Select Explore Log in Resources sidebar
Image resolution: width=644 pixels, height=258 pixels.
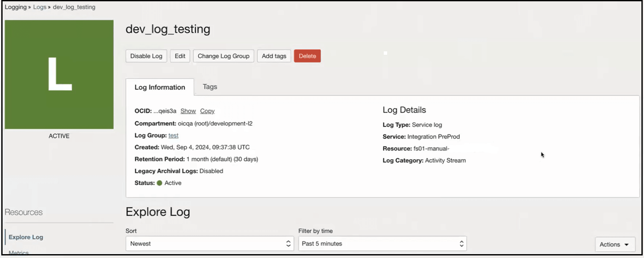pos(26,237)
